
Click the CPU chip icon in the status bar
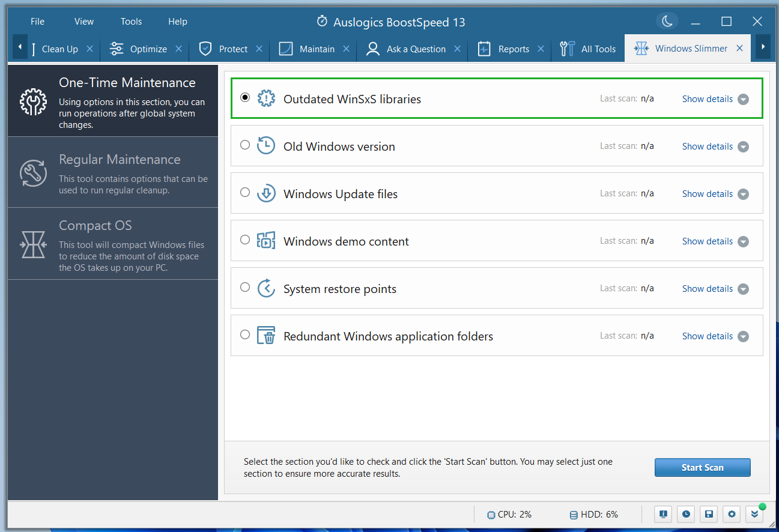click(x=491, y=515)
